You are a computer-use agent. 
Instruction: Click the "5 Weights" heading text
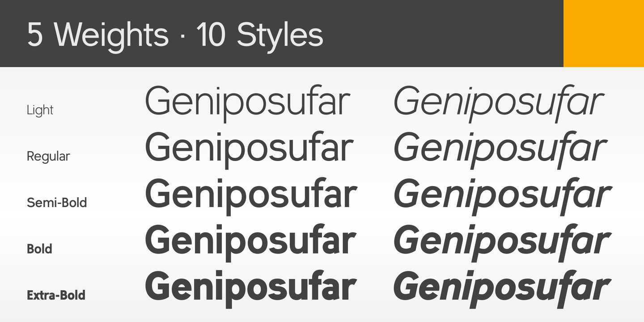[97, 34]
